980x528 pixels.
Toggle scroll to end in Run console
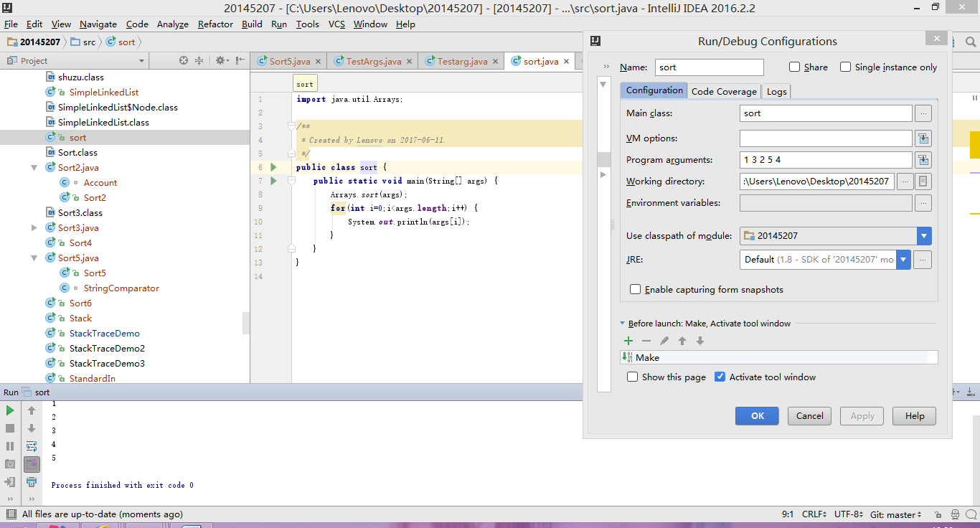32,464
